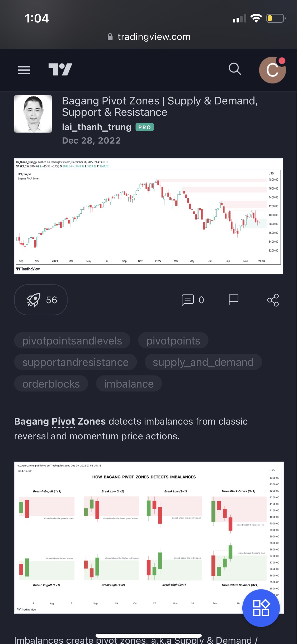The width and height of the screenshot is (297, 644).
Task: Open the user profile avatar
Action: click(272, 70)
